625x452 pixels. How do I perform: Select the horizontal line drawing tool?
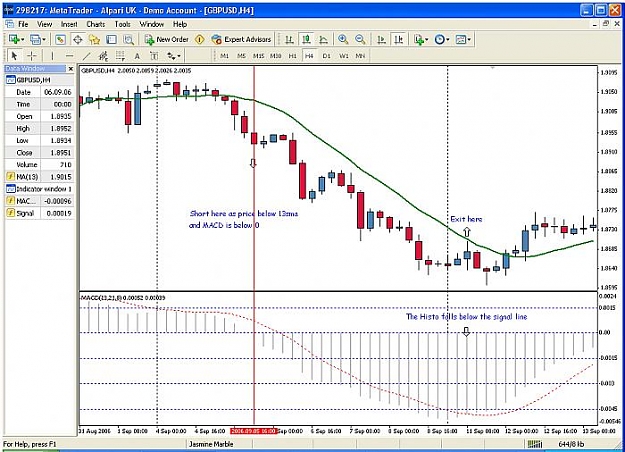[69, 55]
